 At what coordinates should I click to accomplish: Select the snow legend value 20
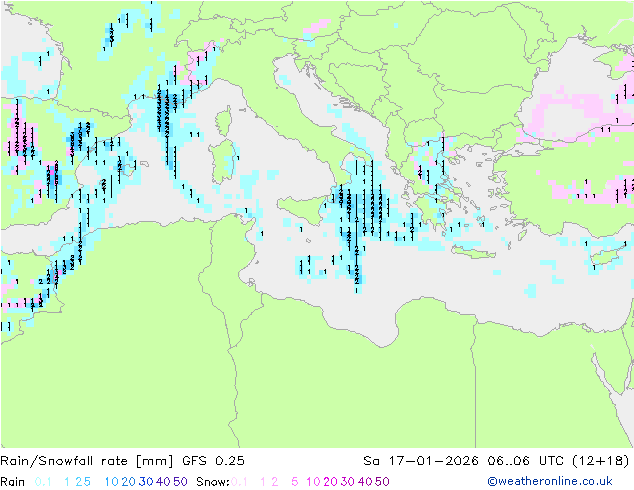click(331, 482)
